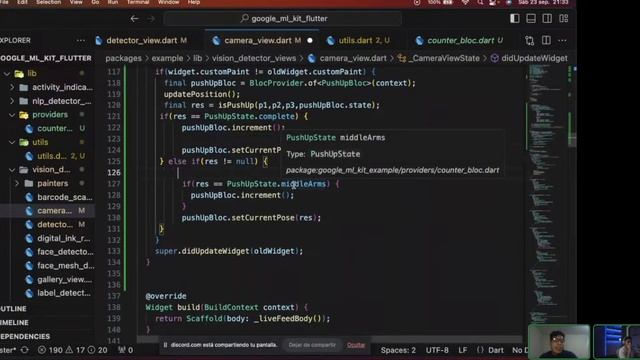The image size is (640, 360).
Task: Open the Terminal menu
Action: (x=138, y=2)
